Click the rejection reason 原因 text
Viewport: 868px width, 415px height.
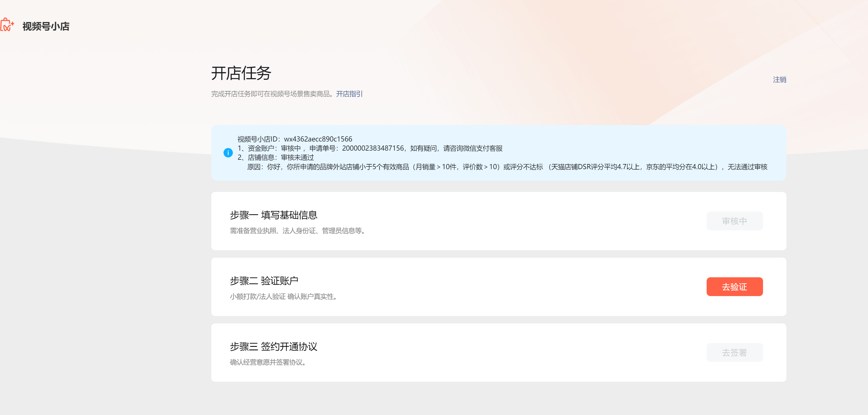[507, 167]
